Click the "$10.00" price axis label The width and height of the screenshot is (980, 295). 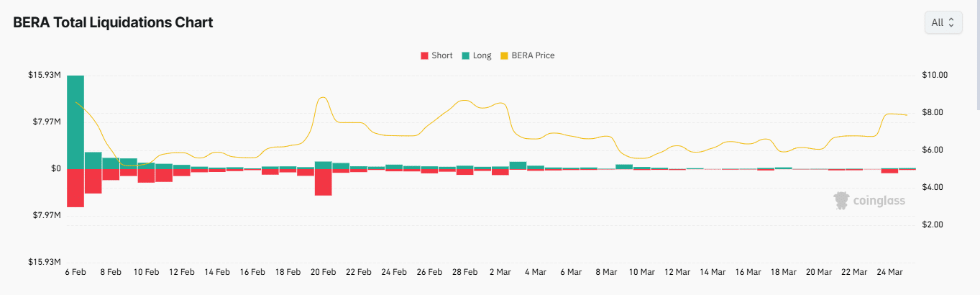click(934, 75)
